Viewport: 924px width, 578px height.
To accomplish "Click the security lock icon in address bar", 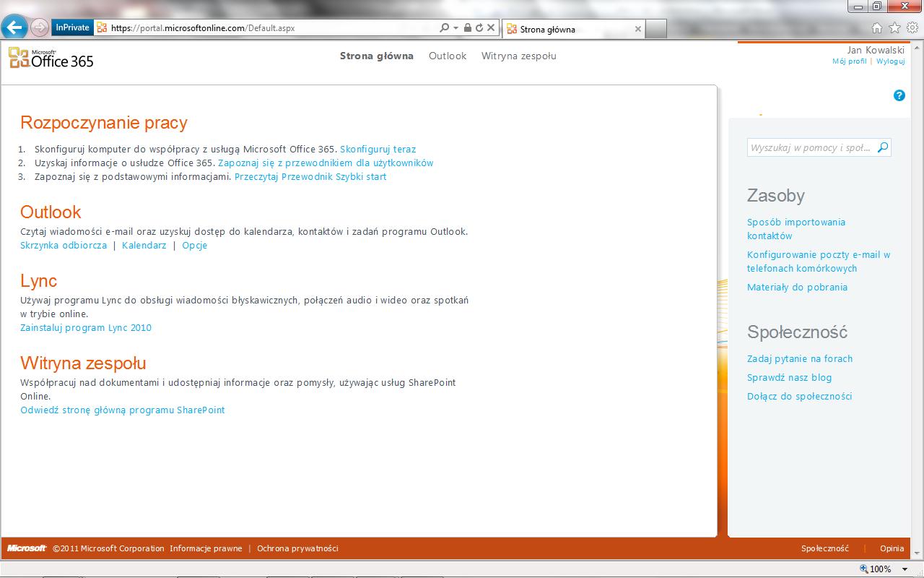I will 467,28.
